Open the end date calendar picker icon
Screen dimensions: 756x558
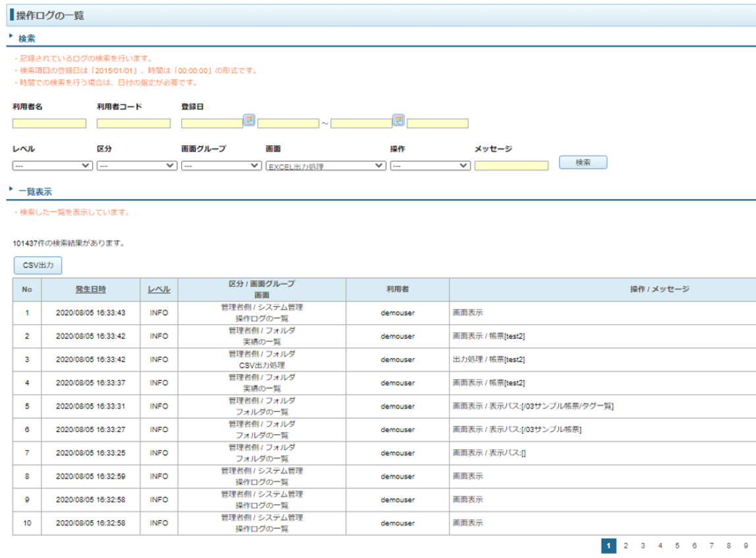click(398, 120)
